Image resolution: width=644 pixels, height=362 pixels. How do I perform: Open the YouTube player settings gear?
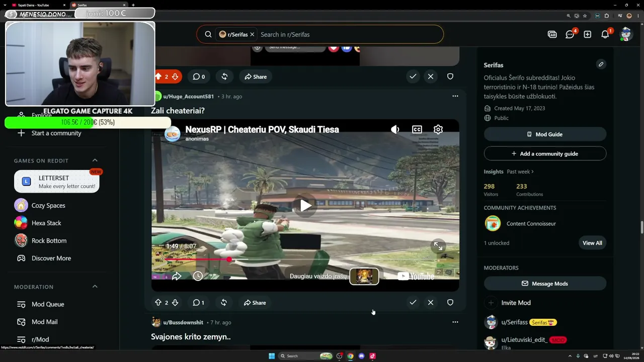click(x=438, y=129)
